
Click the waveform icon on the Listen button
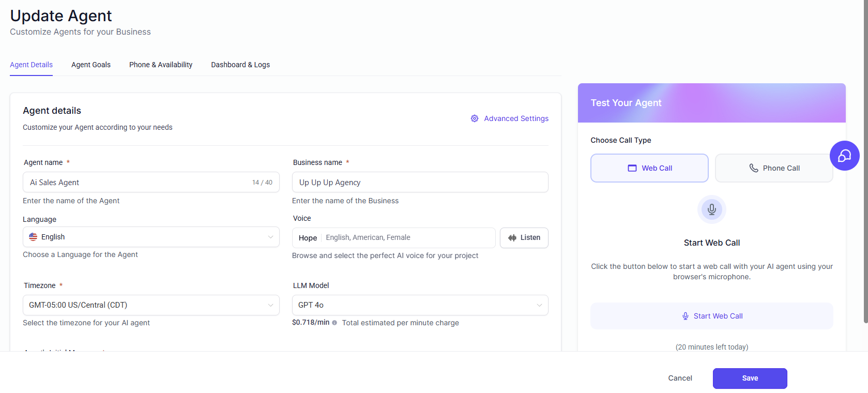click(x=512, y=238)
